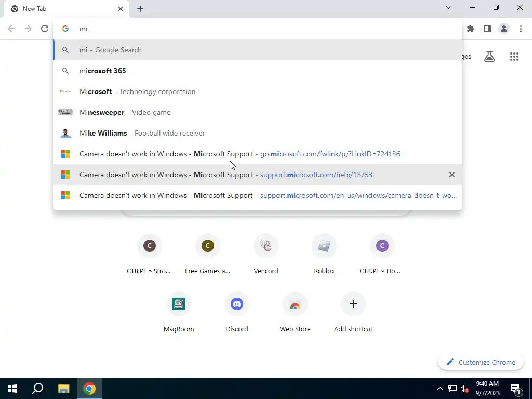Expand the tab search chevron

pos(448,7)
